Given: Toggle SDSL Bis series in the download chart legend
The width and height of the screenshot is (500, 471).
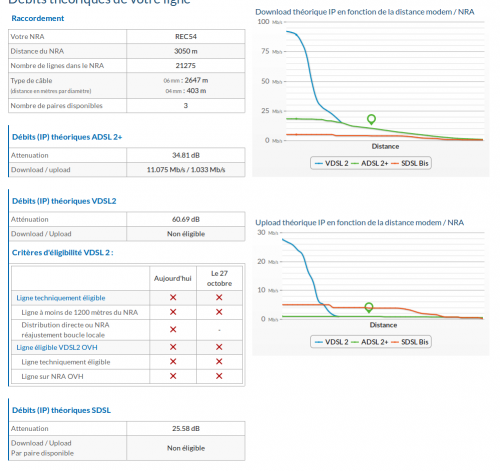Looking at the screenshot, I should [410, 163].
